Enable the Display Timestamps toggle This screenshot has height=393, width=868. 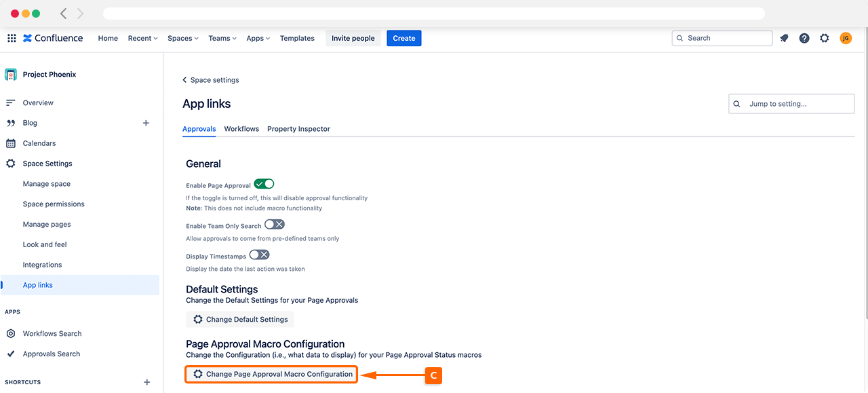pyautogui.click(x=260, y=255)
